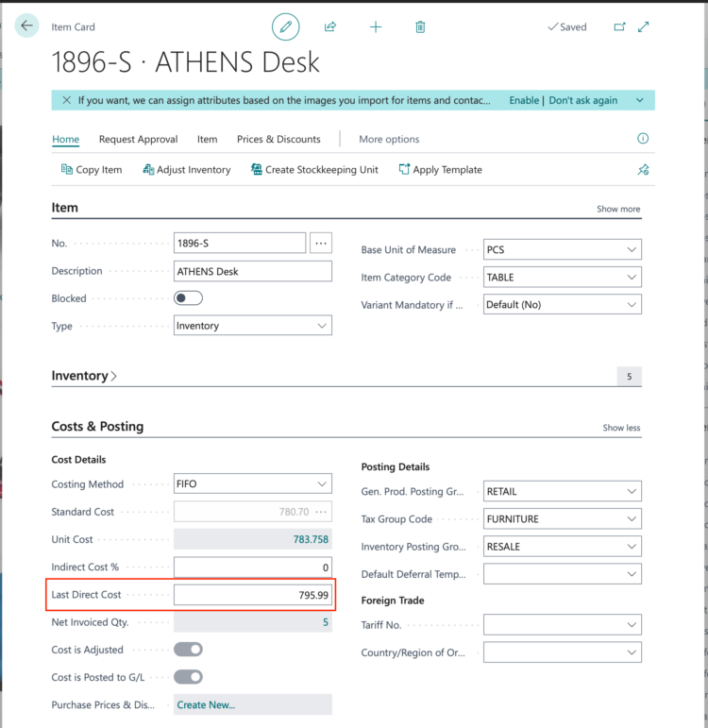Click the Description field ATHENS Desk
Image resolution: width=708 pixels, height=728 pixels.
pos(253,271)
